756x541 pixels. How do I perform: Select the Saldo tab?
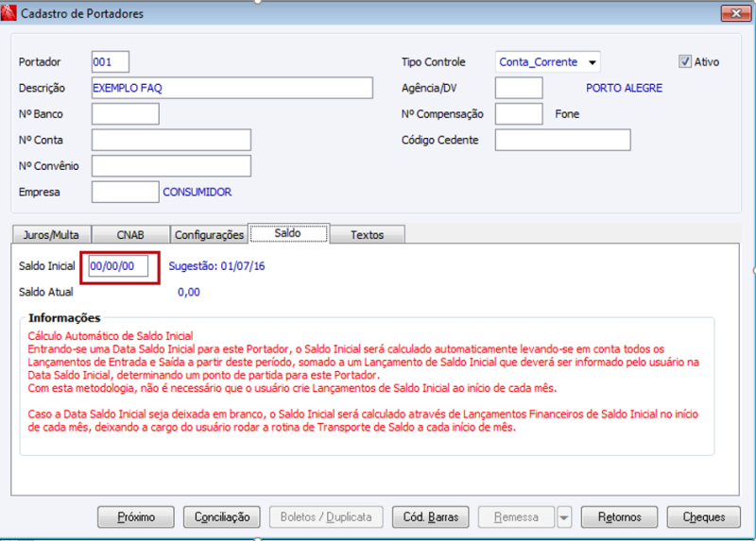coord(288,233)
